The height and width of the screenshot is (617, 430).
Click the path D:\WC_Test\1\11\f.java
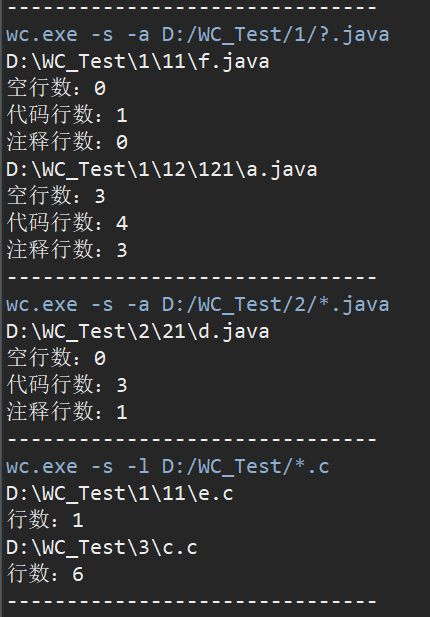[x=138, y=62]
